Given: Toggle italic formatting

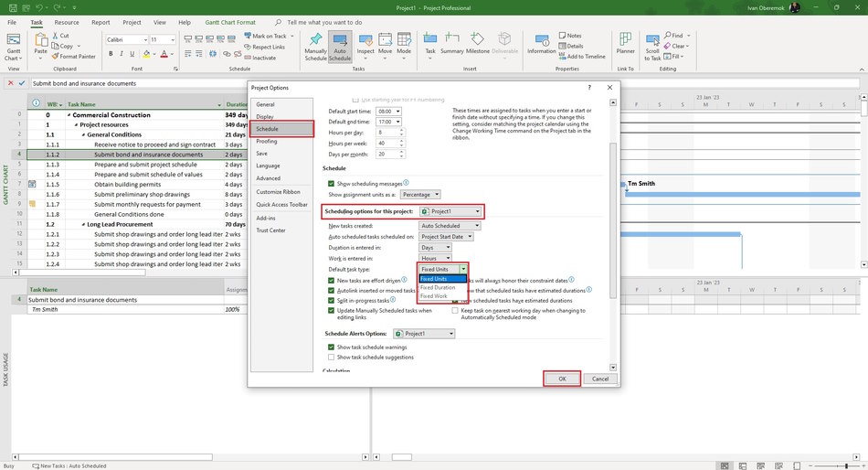Looking at the screenshot, I should tap(122, 54).
